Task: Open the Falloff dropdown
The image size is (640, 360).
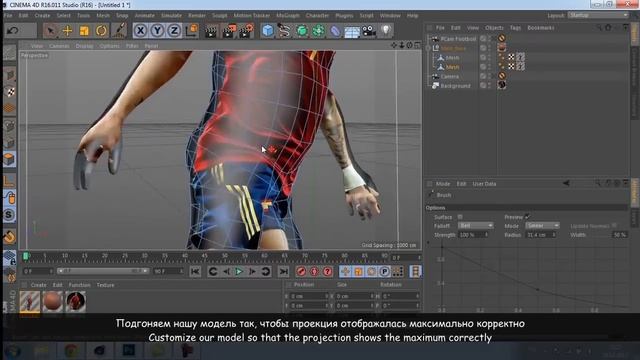Action: 476,226
